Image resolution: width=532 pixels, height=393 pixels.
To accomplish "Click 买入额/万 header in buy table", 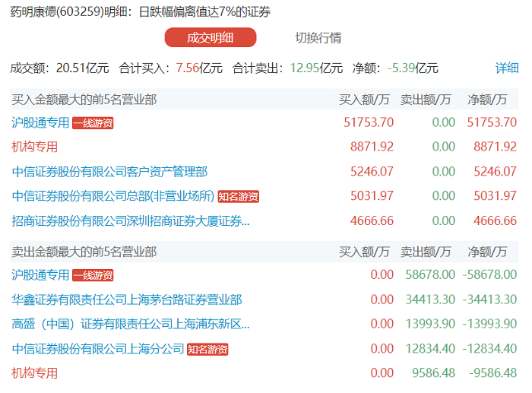I will [364, 100].
